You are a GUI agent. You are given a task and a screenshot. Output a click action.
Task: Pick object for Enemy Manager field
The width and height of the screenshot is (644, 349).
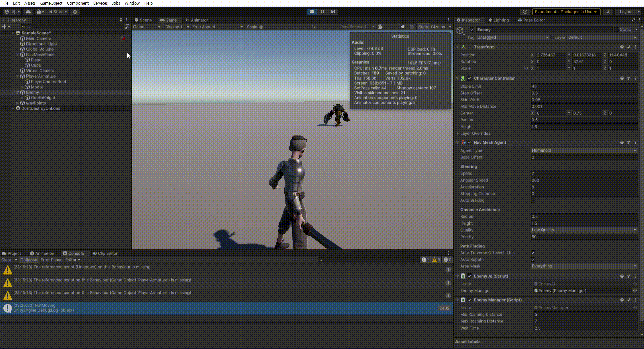635,291
